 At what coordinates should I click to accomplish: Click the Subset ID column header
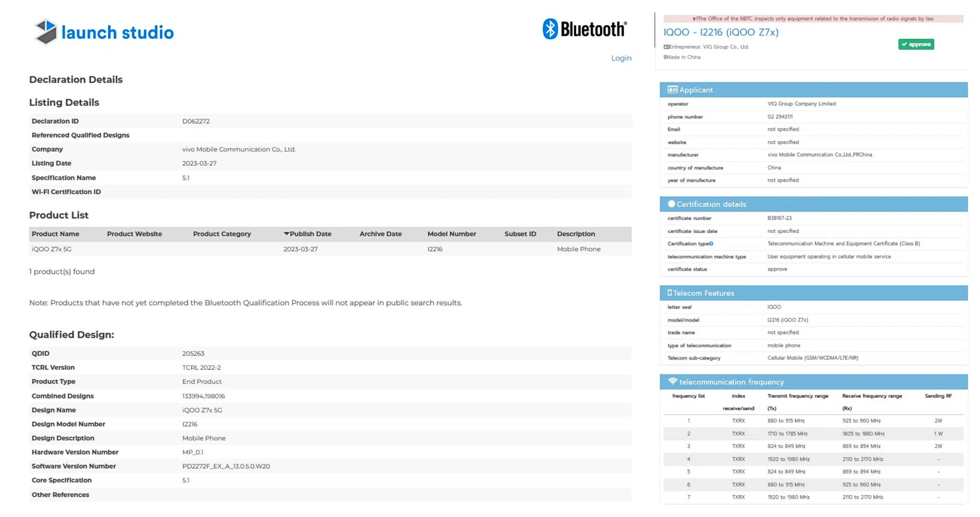pyautogui.click(x=520, y=234)
